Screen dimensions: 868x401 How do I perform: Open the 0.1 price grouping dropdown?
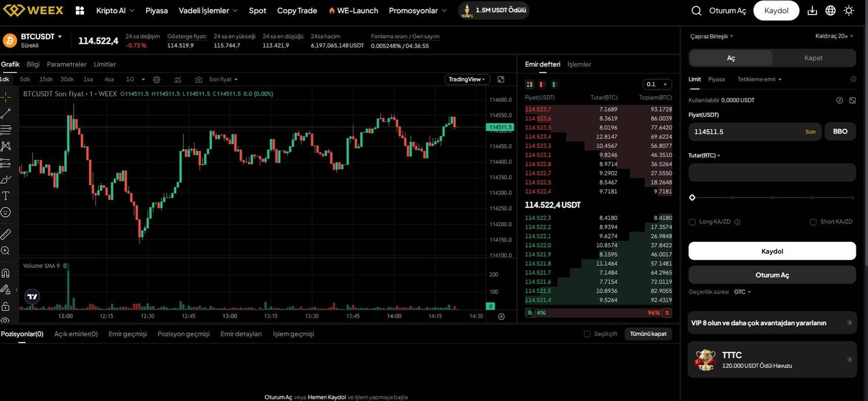[x=657, y=84]
